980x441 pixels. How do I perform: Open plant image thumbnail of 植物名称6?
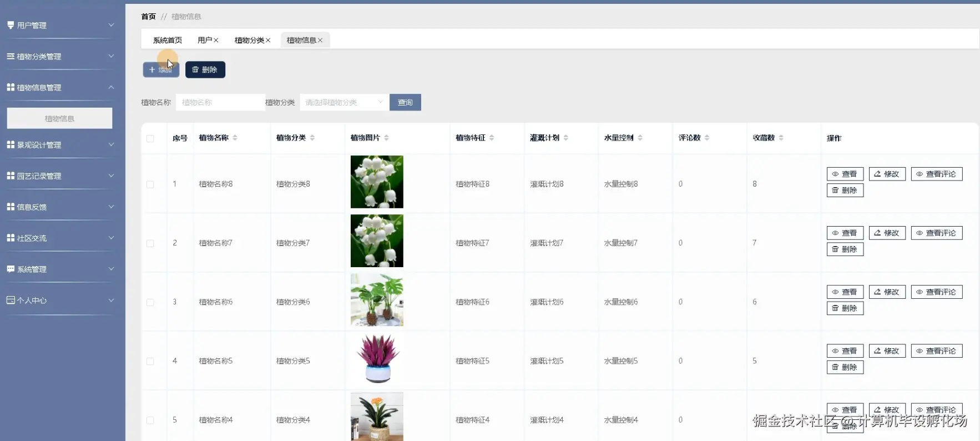pyautogui.click(x=377, y=300)
